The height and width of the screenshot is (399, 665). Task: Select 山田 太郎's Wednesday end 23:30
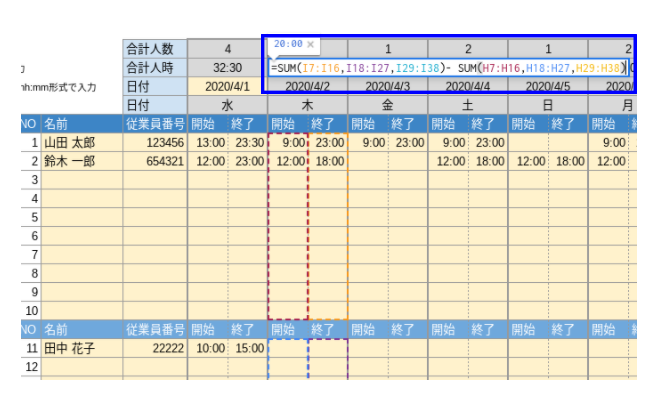[x=248, y=142]
